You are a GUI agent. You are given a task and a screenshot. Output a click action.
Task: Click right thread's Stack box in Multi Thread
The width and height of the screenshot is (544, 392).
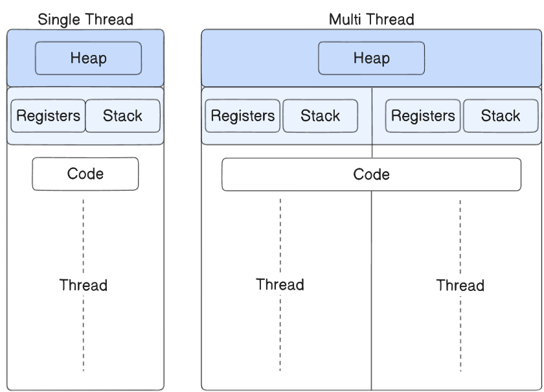501,116
